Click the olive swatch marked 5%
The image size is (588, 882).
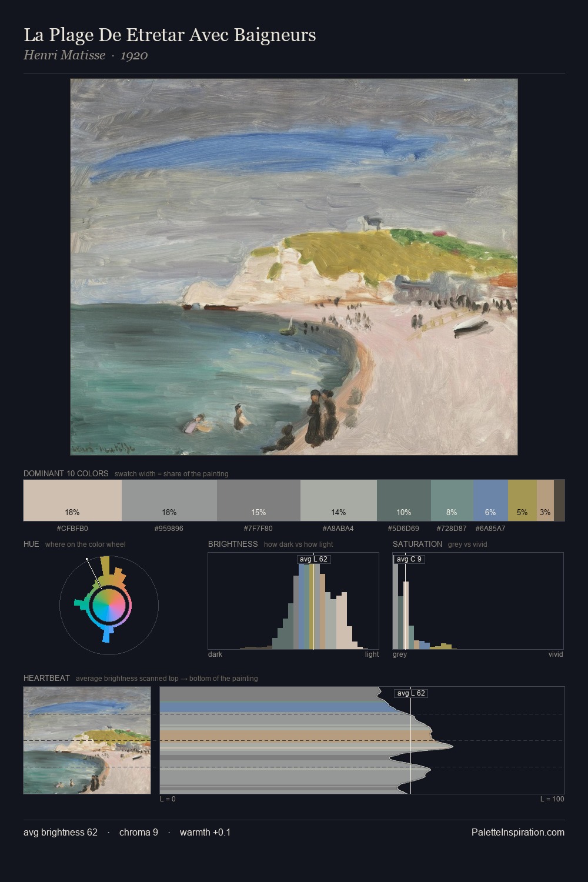click(522, 500)
